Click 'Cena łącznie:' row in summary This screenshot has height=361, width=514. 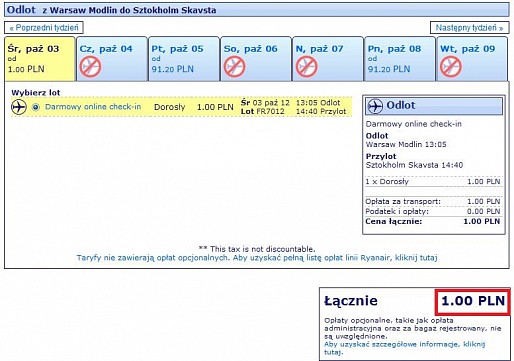433,221
